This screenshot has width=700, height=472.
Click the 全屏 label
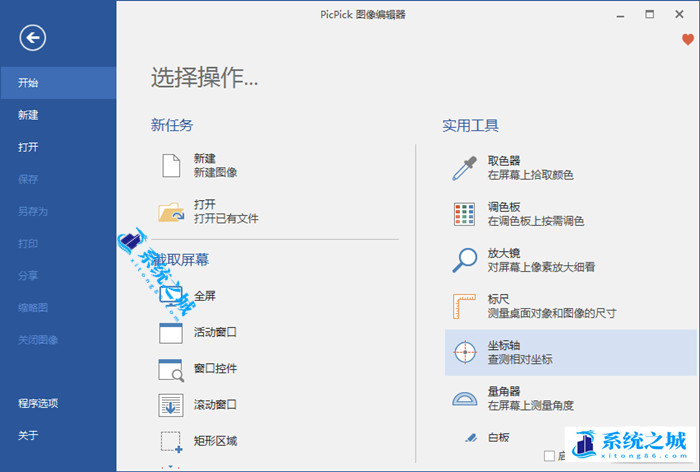click(x=205, y=296)
